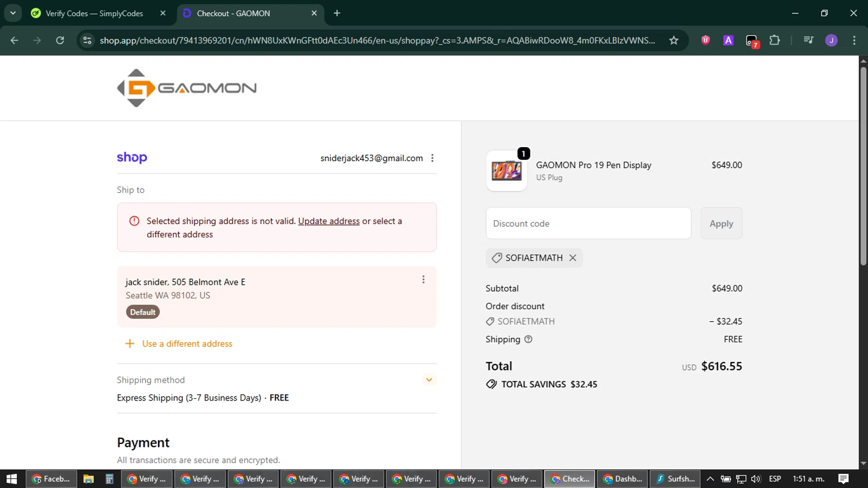Click the battery icon in system tray
Screen dimensions: 868x488
tap(726, 479)
